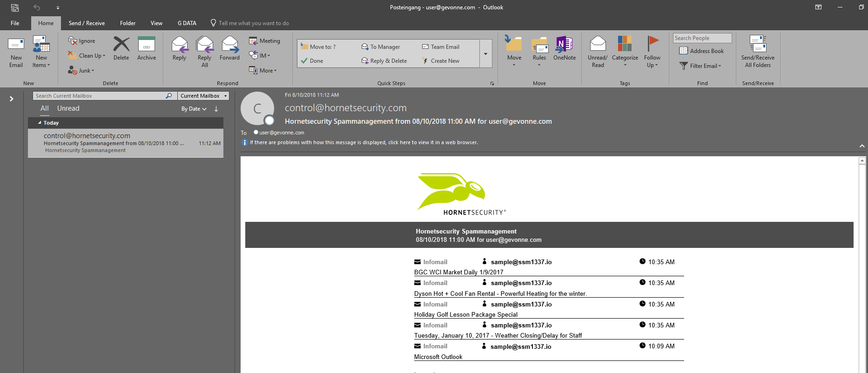868x373 pixels.
Task: Forward the current message
Action: coord(229,49)
